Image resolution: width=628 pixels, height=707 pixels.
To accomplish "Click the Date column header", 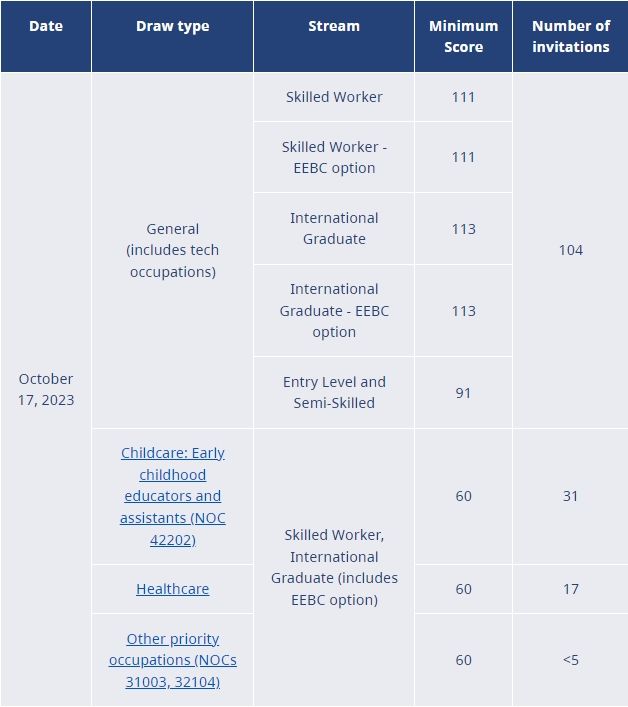I will (46, 36).
